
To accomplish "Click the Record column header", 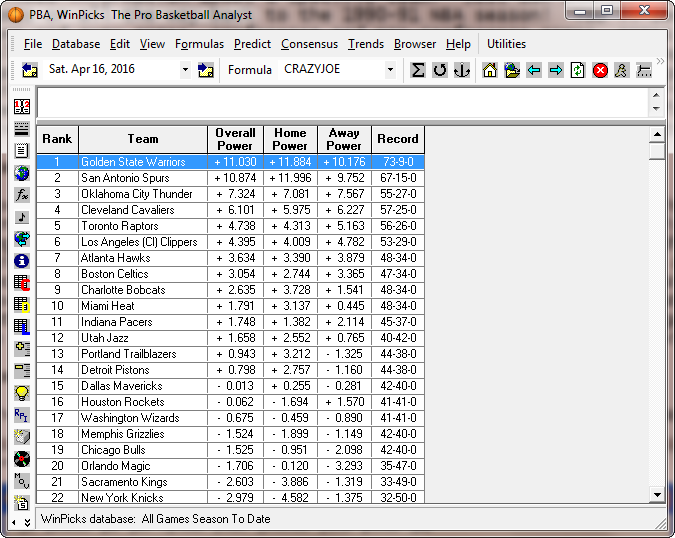I will (397, 139).
